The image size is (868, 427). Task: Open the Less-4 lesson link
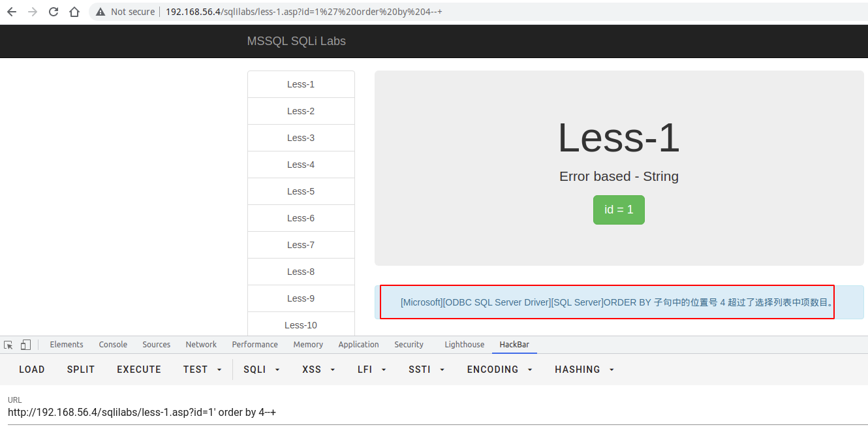(x=301, y=165)
